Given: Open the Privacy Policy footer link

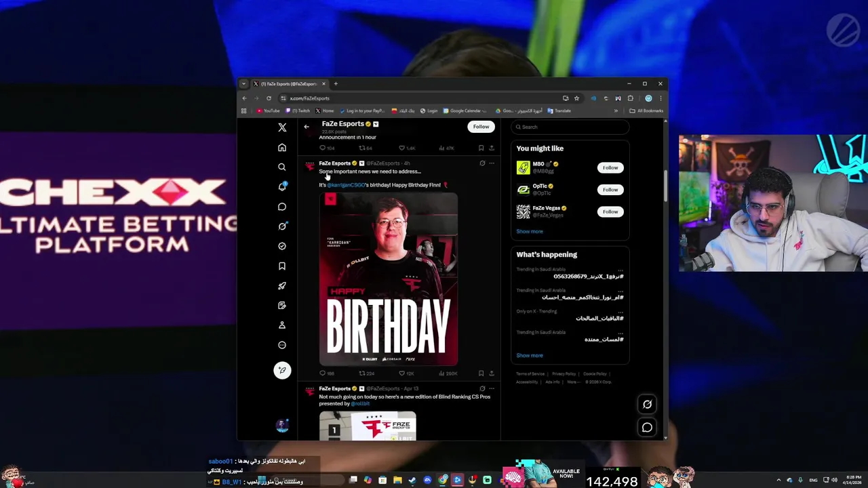Looking at the screenshot, I should (x=564, y=374).
